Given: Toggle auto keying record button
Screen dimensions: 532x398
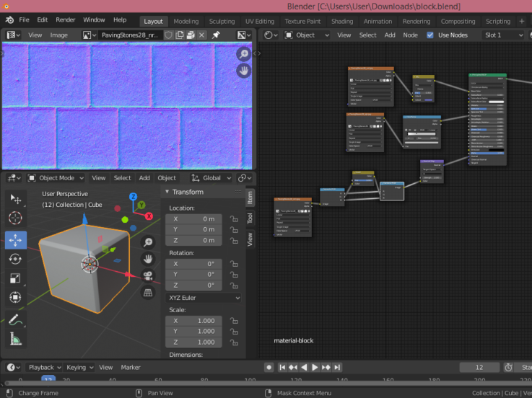Looking at the screenshot, I should 269,368.
